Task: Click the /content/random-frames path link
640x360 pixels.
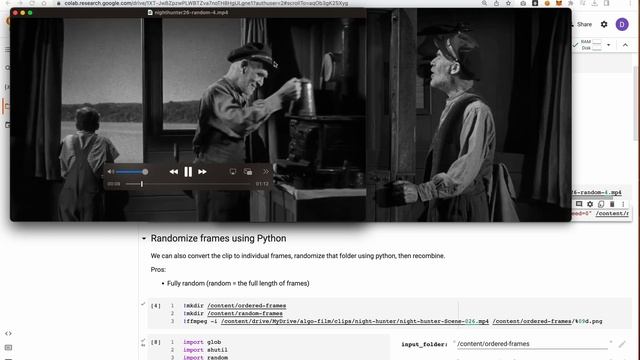Action: point(245,313)
